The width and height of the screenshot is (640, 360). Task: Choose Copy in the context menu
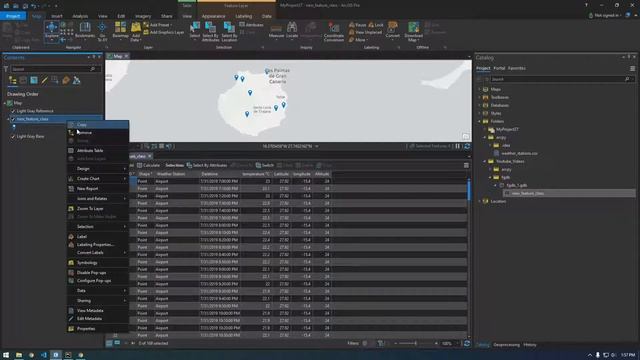click(x=98, y=125)
